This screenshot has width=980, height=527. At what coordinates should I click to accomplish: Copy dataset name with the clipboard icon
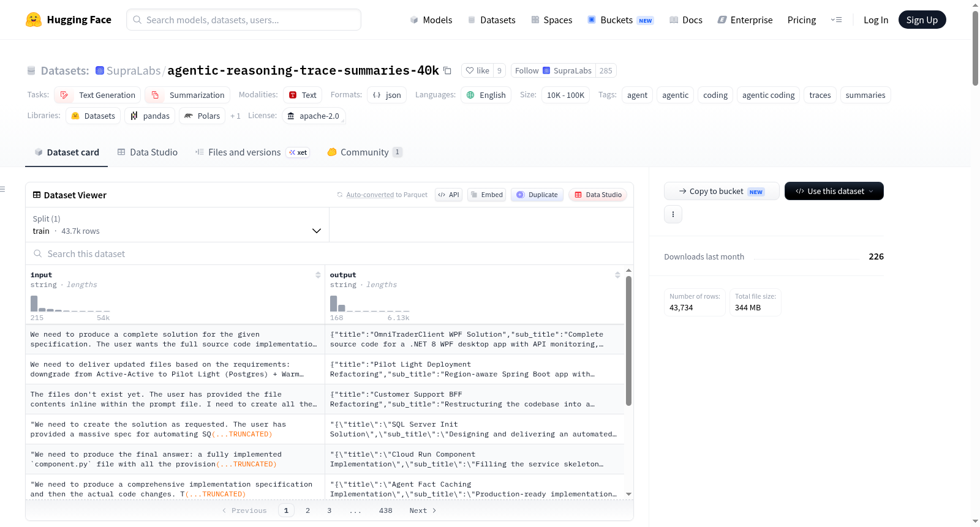click(x=447, y=70)
